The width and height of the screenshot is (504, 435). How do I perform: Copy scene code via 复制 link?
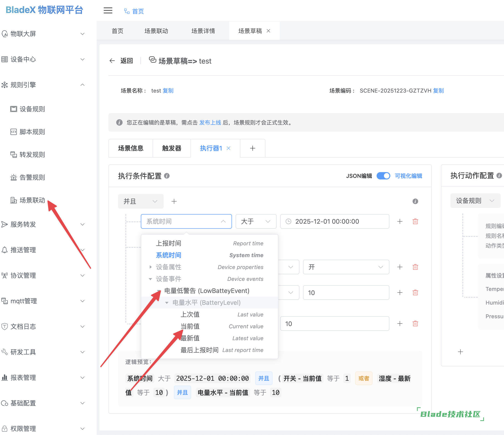point(438,91)
